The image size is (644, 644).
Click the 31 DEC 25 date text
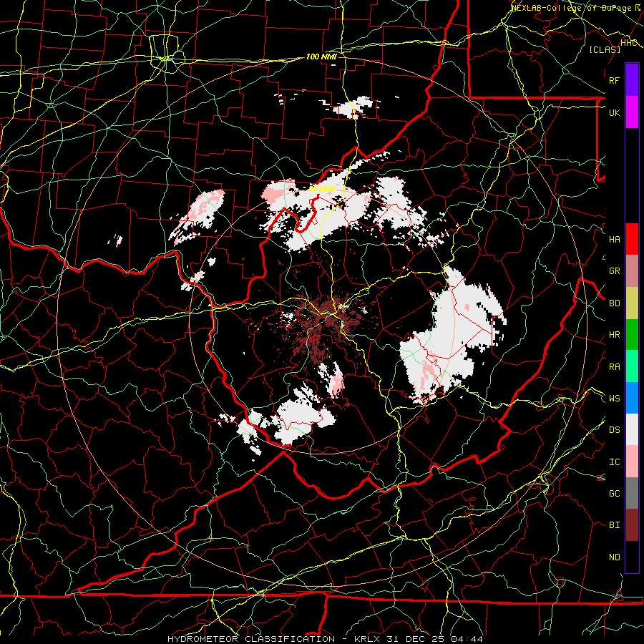[416, 639]
